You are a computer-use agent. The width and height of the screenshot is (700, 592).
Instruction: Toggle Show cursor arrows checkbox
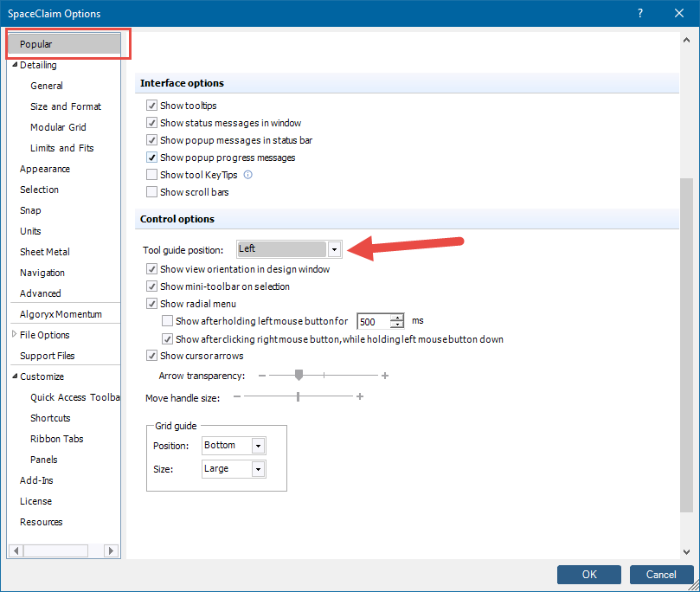(151, 356)
